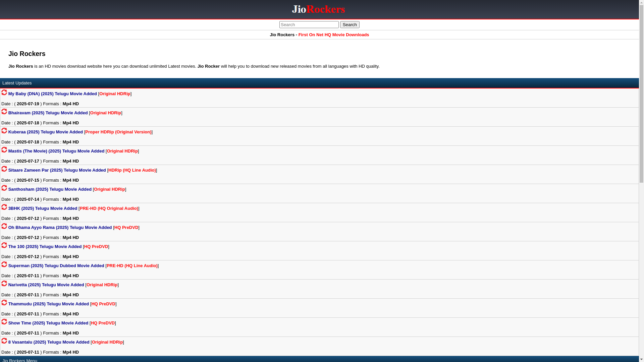Viewport: 644px width, 362px height.
Task: Click HQ PreDVD tag for The 100
Action: pyautogui.click(x=96, y=247)
